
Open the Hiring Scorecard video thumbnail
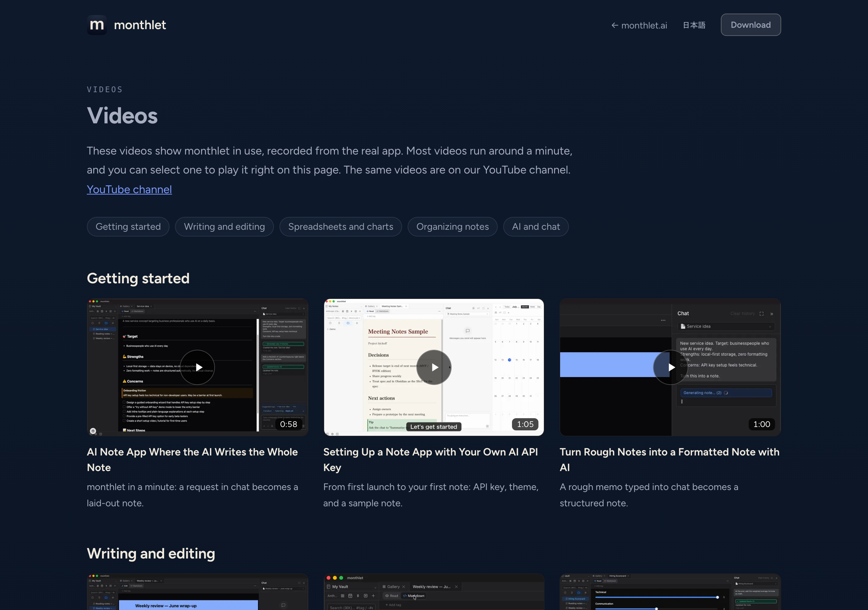point(670,592)
